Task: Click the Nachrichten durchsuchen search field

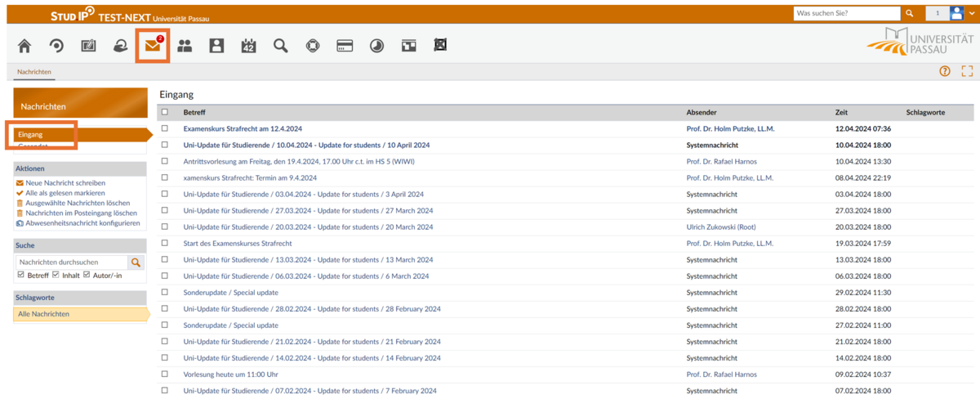Action: 72,262
